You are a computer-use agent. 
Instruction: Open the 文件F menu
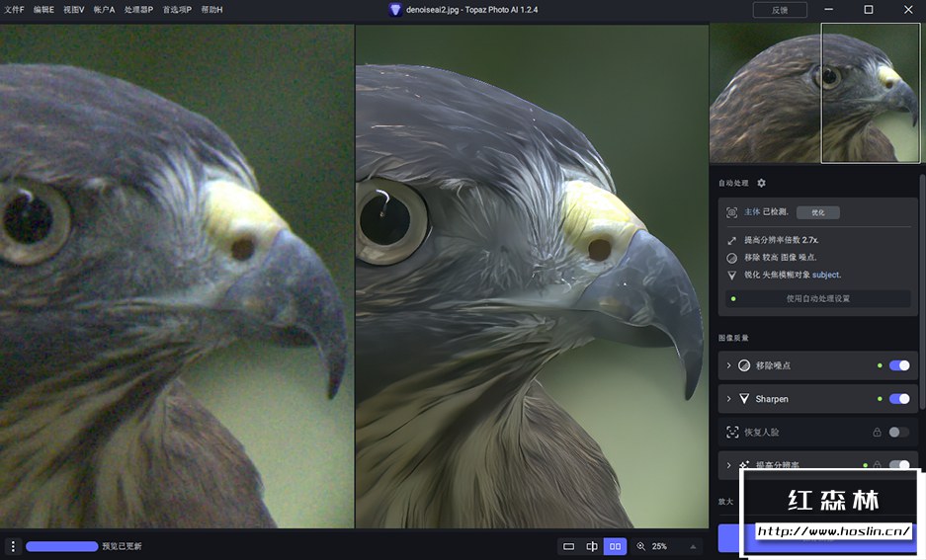click(14, 10)
